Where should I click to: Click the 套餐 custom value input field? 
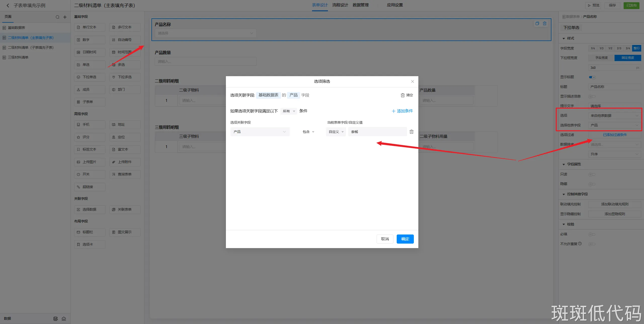377,132
